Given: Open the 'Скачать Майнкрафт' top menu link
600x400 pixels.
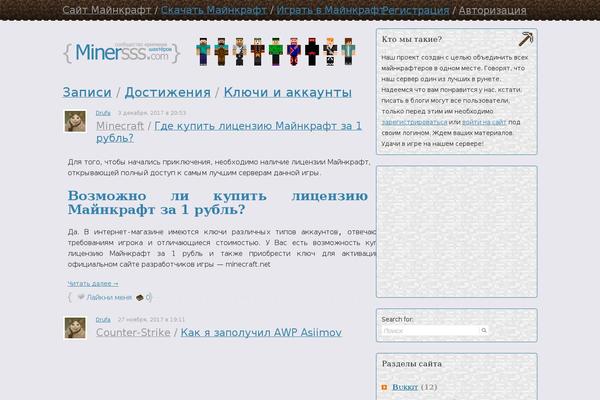Looking at the screenshot, I should coord(214,10).
